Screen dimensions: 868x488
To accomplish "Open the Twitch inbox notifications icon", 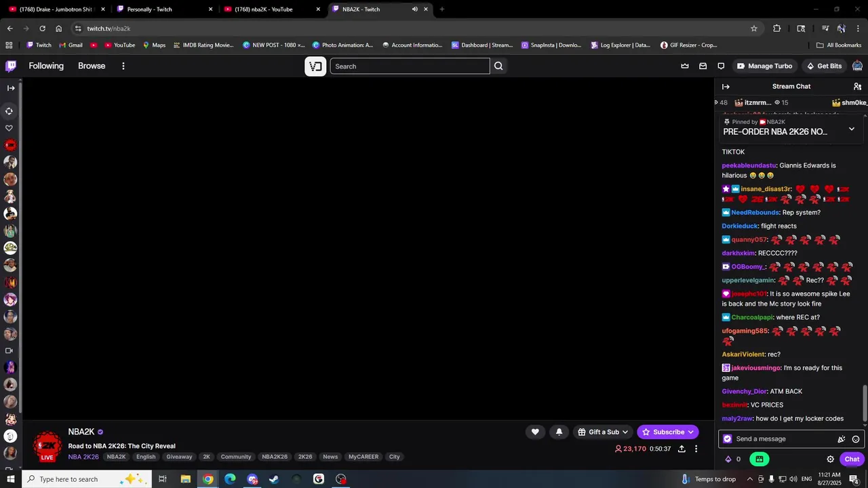I will (x=703, y=66).
